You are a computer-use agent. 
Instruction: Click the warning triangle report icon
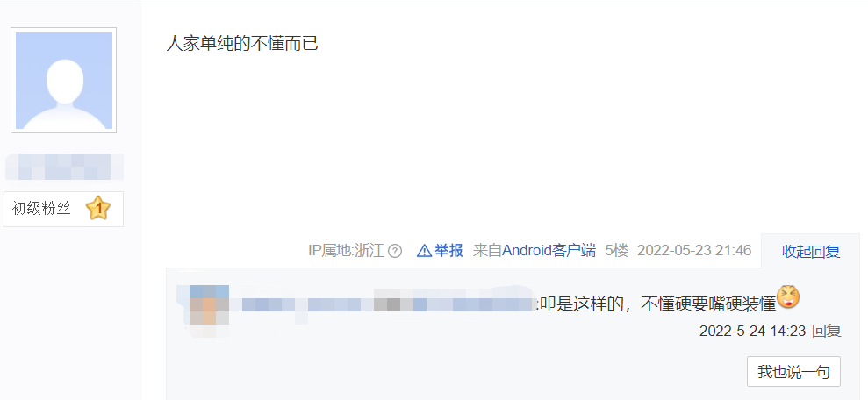click(424, 251)
